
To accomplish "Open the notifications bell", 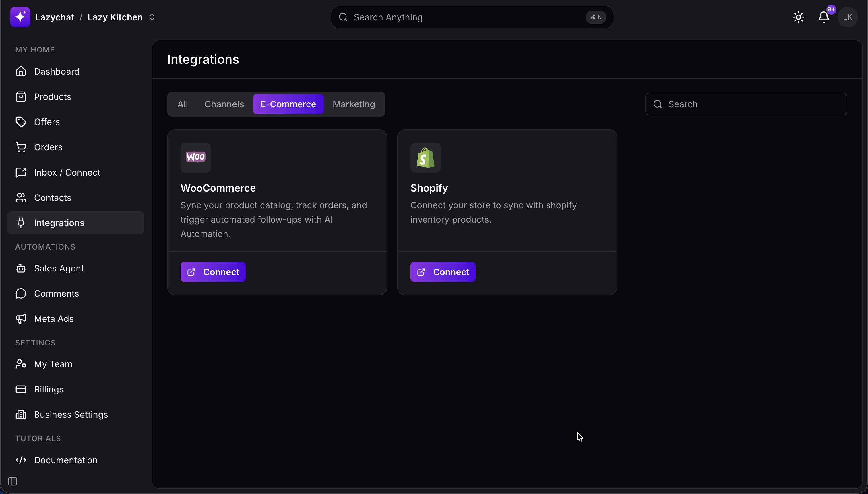I will 824,17.
